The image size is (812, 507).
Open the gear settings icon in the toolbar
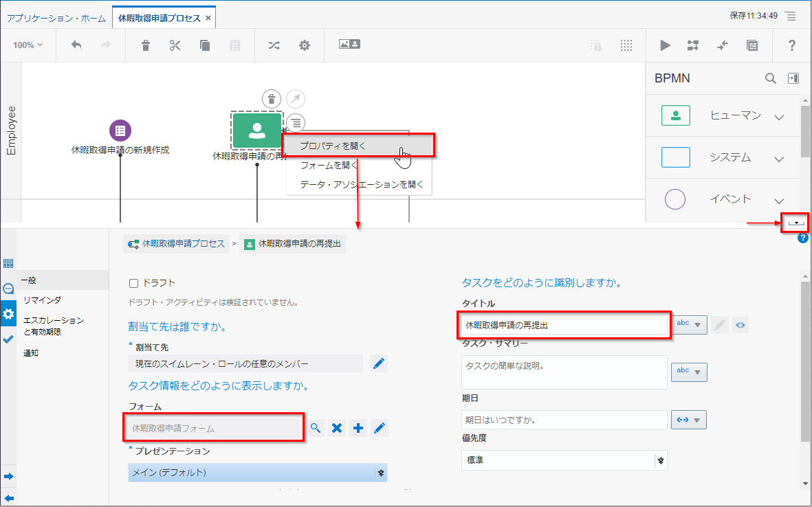pyautogui.click(x=304, y=45)
